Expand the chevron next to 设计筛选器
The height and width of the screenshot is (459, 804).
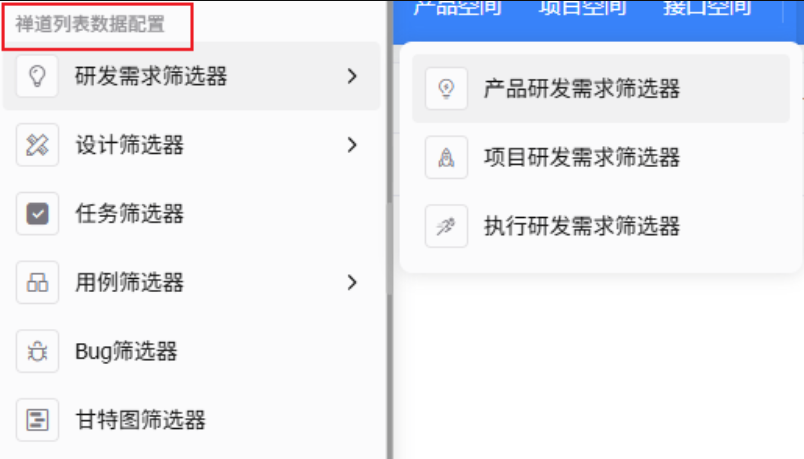point(352,145)
